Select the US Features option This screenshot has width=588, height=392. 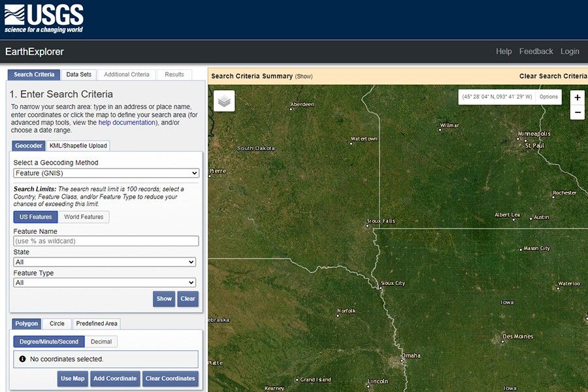coord(35,217)
